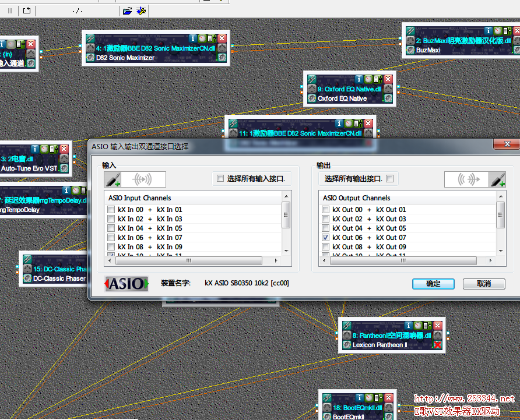Click the fader icon on Auto-Tune Evo VST

click(54, 149)
